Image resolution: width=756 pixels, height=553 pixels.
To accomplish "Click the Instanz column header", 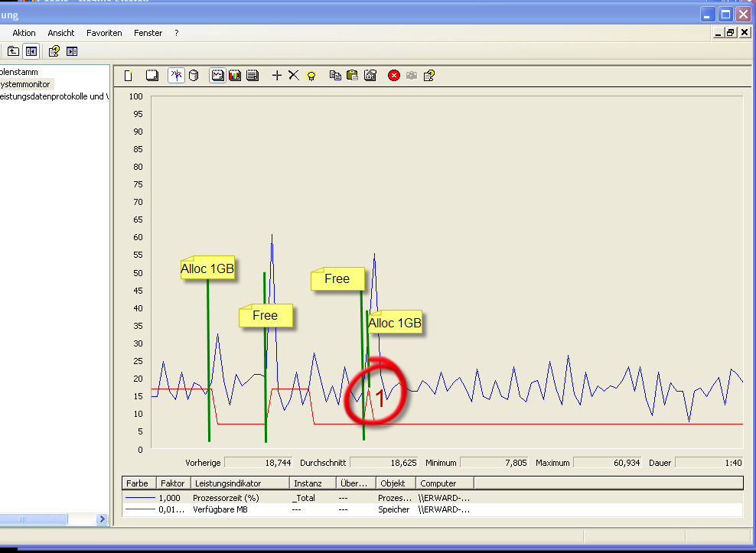I will 313,483.
